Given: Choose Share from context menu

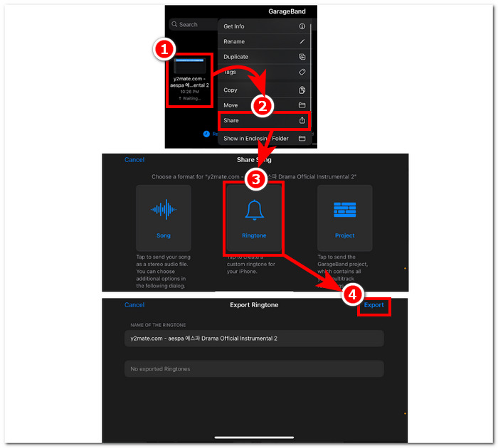Looking at the screenshot, I should 264,120.
